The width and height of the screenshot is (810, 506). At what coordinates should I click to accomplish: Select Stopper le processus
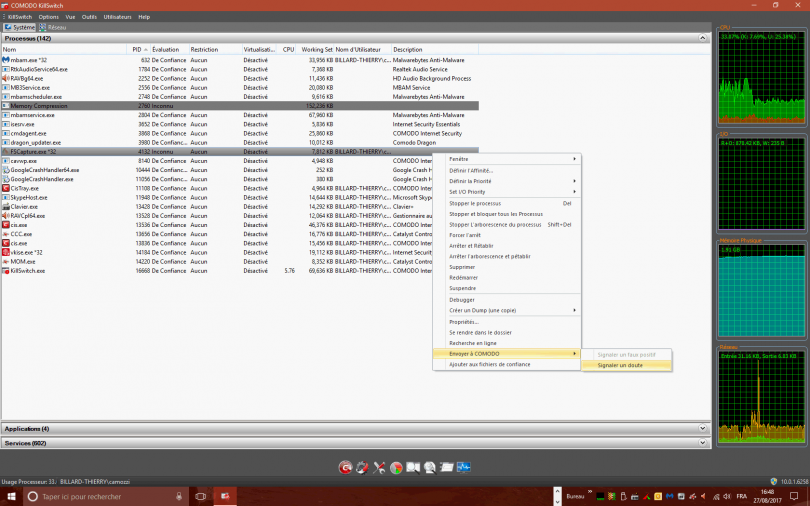[507, 203]
